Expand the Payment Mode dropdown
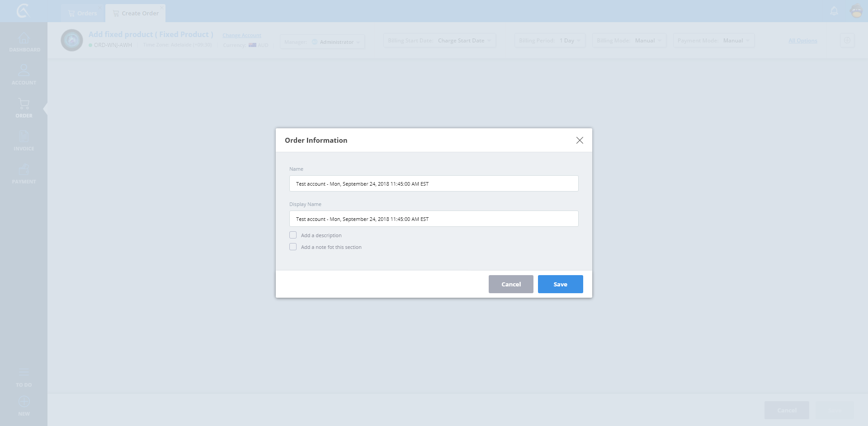 click(x=713, y=41)
